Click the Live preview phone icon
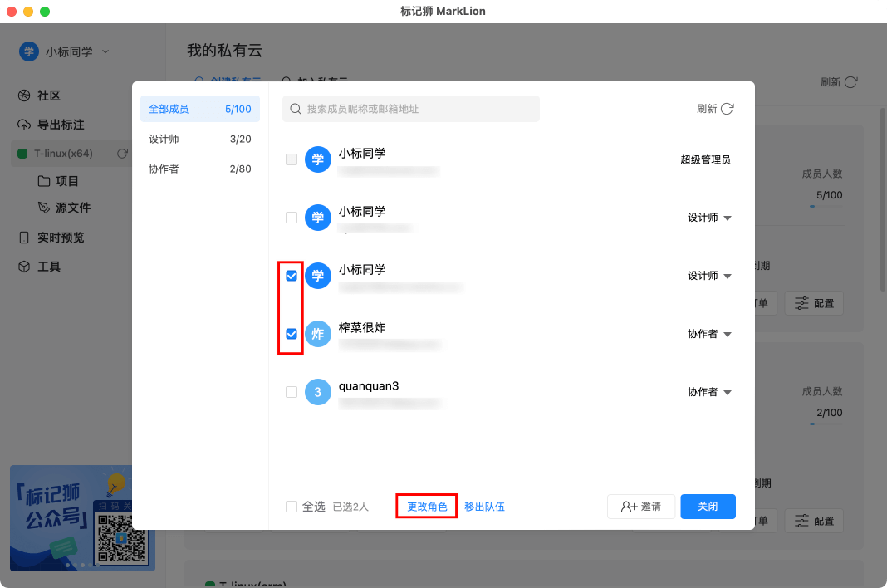The height and width of the screenshot is (588, 887). click(24, 238)
